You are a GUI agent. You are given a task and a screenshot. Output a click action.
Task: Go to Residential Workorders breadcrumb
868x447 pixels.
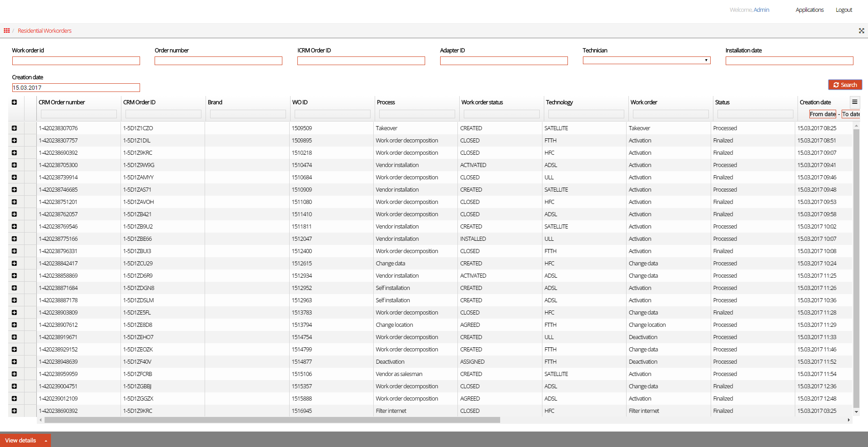[x=45, y=31]
